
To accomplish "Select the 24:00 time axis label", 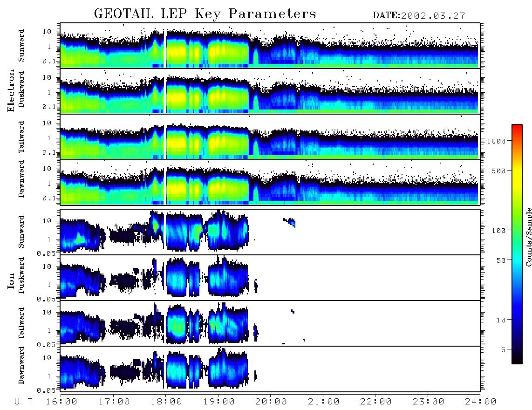I will point(481,402).
